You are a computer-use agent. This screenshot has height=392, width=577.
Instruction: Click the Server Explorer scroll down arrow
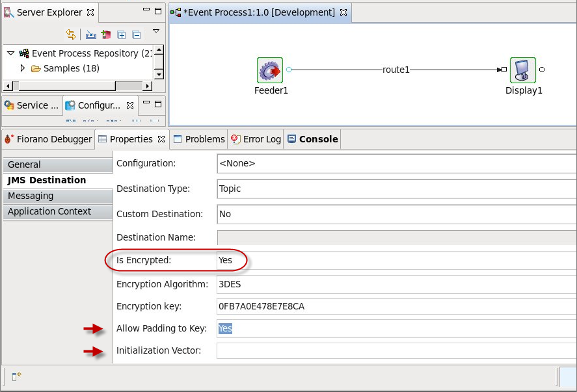point(159,75)
